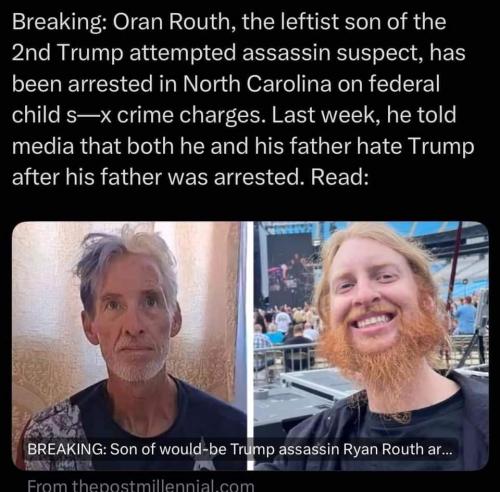This screenshot has width=500, height=492.
Task: Click the "2nd Trump attempted assassin" phrase
Action: (171, 53)
